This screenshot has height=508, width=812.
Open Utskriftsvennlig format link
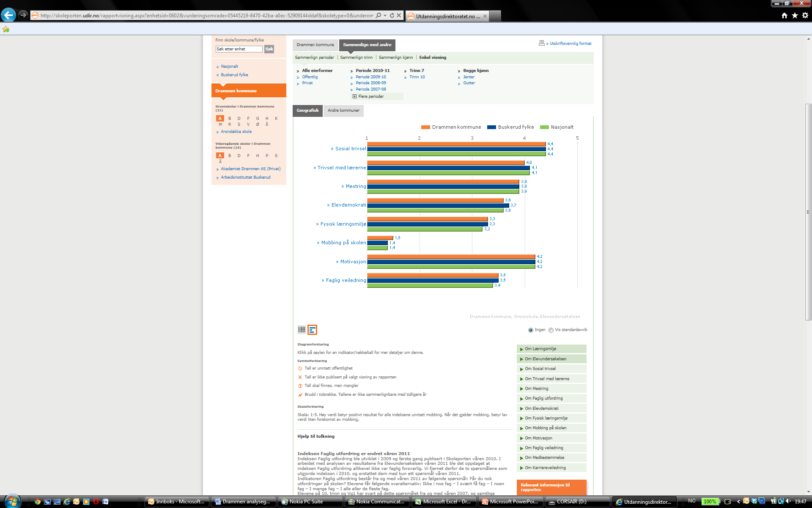pos(571,44)
